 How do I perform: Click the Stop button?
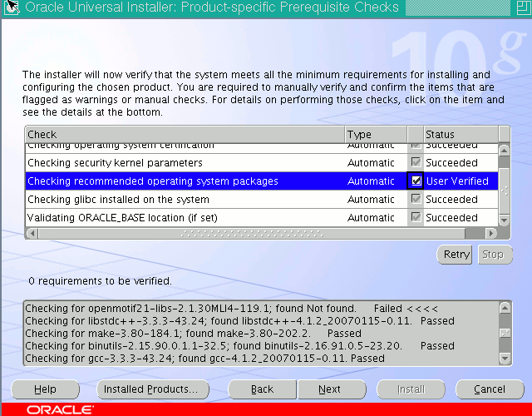tap(495, 255)
